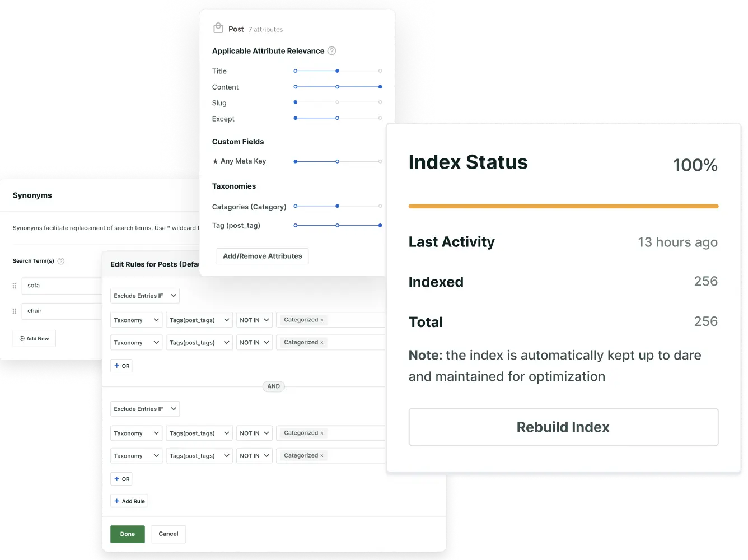Remove the Categorized tag from the first rule

[322, 319]
